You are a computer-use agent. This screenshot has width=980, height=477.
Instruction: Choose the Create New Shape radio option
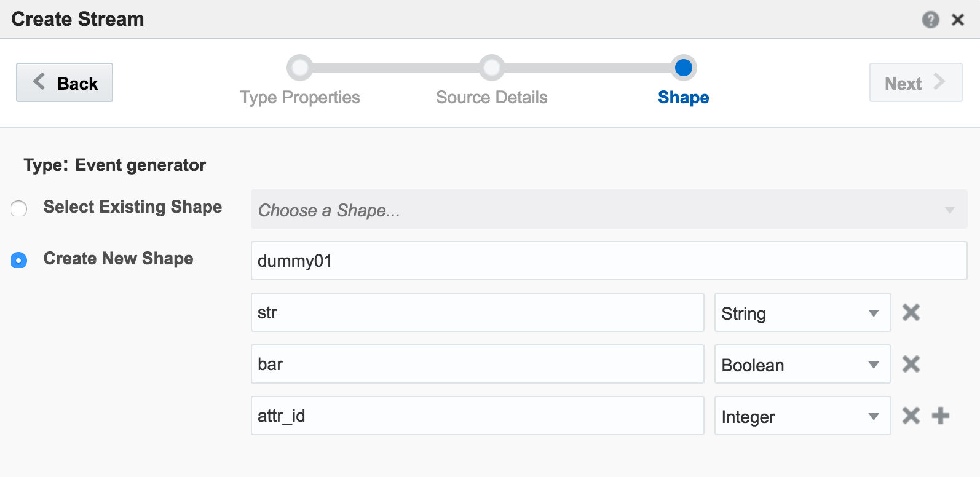[x=19, y=260]
